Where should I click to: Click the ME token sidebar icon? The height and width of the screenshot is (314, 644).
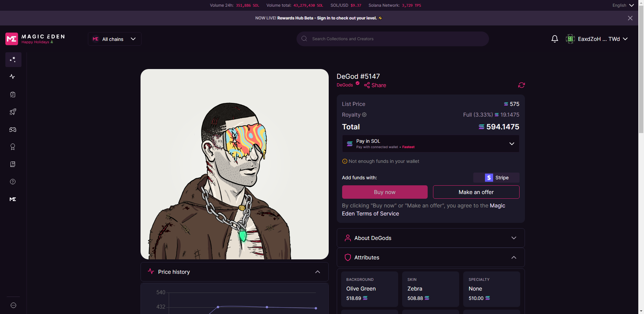point(13,199)
